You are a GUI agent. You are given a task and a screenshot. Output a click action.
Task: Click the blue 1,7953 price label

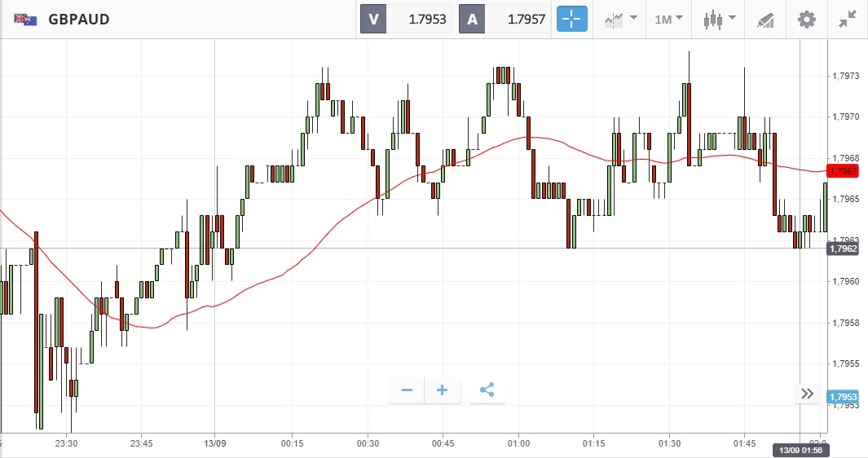click(843, 397)
